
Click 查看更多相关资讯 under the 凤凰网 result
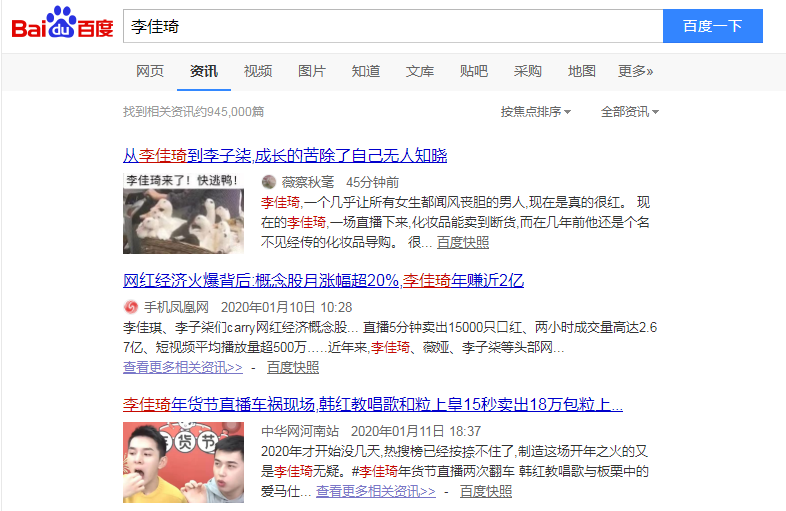click(x=182, y=367)
